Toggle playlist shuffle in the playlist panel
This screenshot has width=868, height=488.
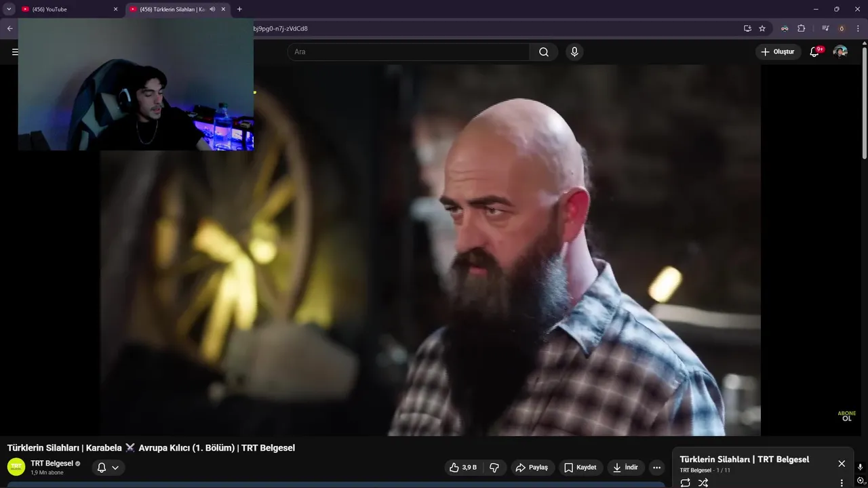coord(703,483)
